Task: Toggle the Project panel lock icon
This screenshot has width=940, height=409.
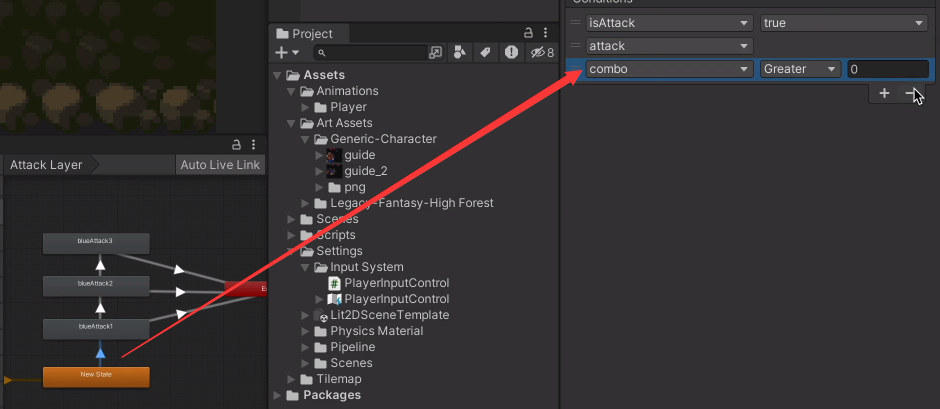Action: [528, 33]
